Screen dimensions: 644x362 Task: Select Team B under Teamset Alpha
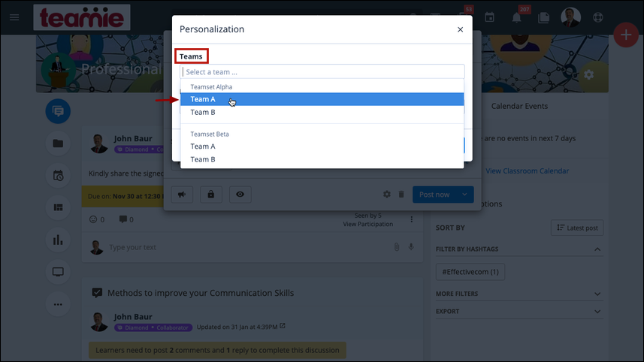pyautogui.click(x=322, y=112)
